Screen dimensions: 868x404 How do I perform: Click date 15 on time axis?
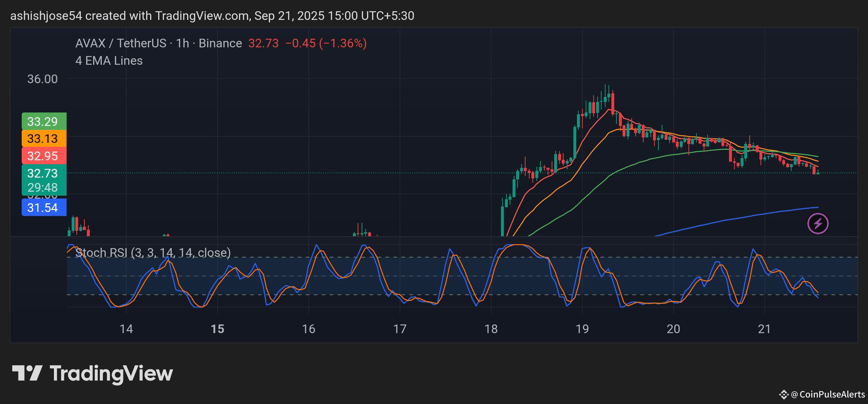218,329
